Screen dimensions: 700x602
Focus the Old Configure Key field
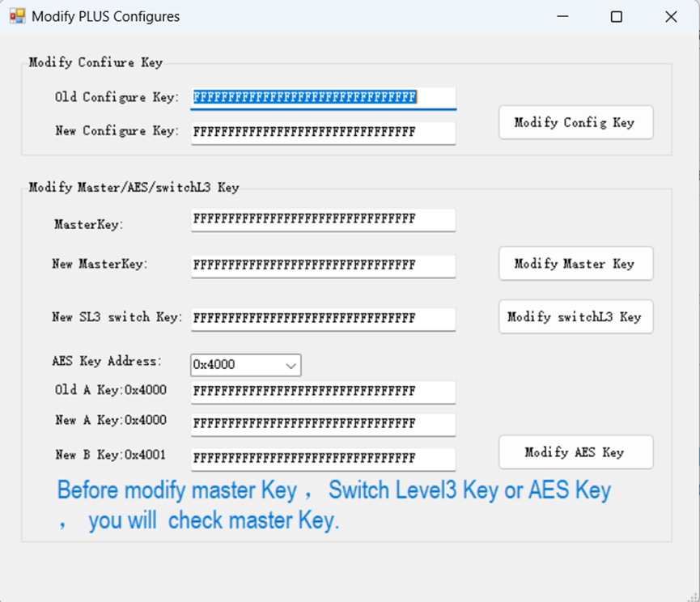(323, 98)
